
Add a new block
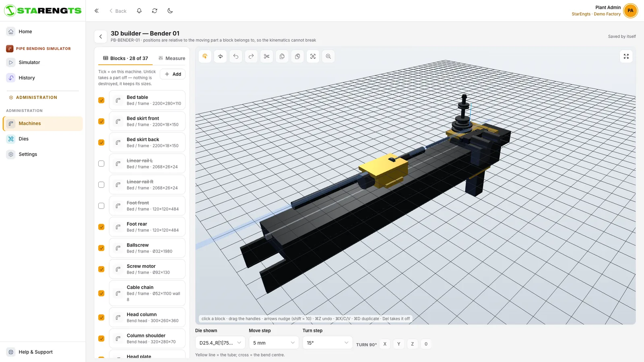click(x=173, y=74)
